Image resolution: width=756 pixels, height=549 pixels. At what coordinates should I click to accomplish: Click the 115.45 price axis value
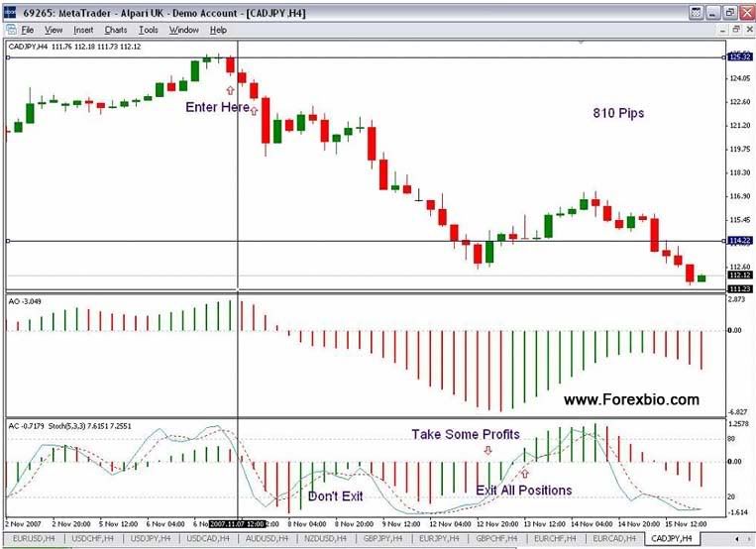point(739,220)
